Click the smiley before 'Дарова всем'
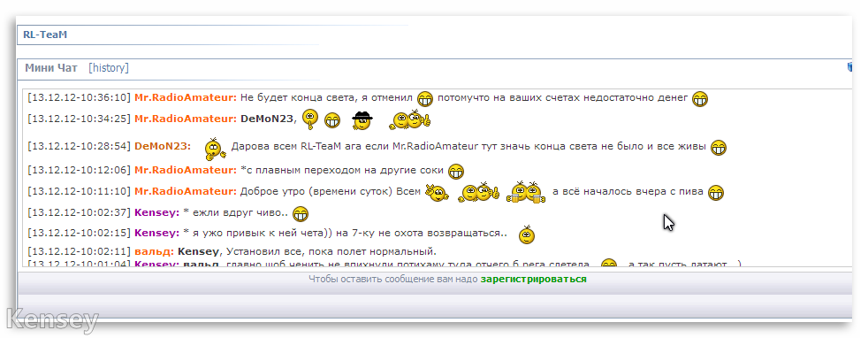 tap(215, 149)
